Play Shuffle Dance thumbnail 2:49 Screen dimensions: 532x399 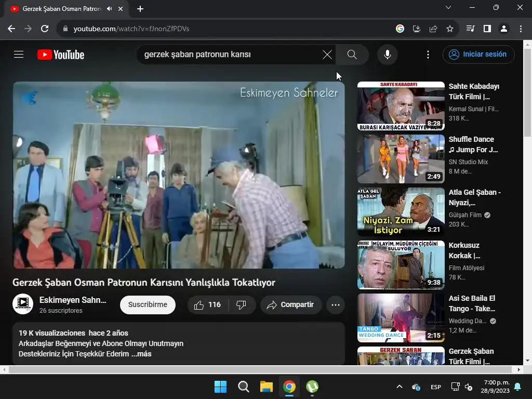point(401,159)
